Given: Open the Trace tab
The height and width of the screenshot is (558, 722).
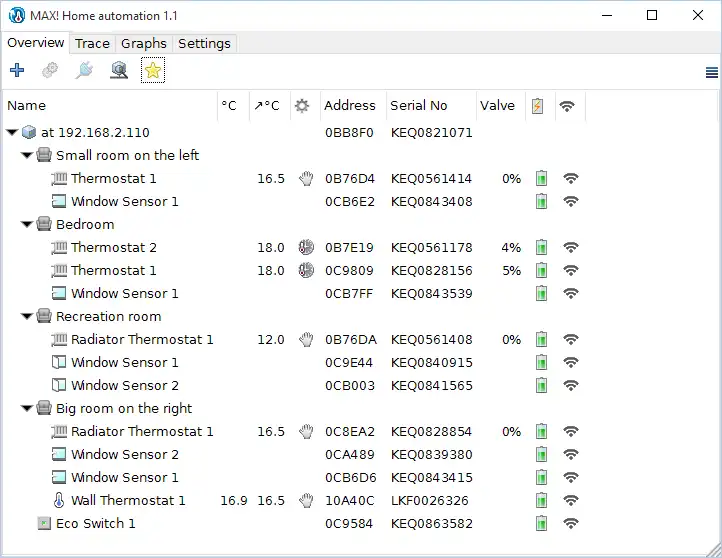Looking at the screenshot, I should (93, 44).
